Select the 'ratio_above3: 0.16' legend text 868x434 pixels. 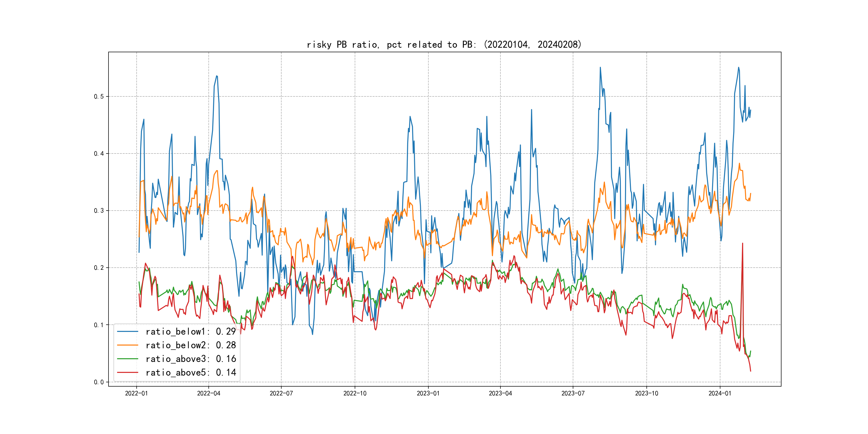point(191,359)
